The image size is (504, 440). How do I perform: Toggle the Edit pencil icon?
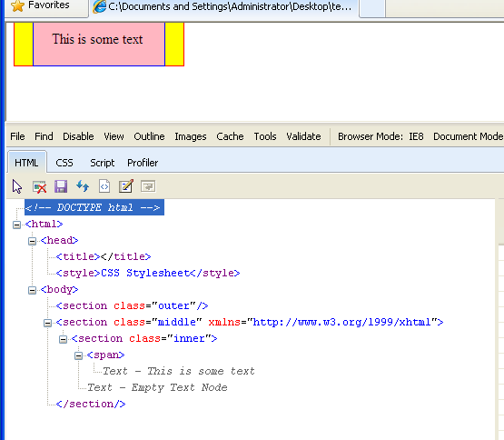click(126, 186)
